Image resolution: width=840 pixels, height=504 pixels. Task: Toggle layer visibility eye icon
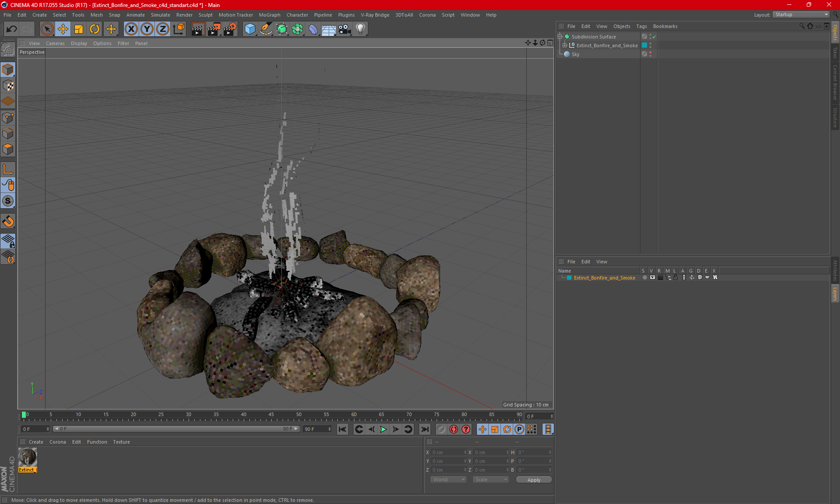click(x=652, y=277)
